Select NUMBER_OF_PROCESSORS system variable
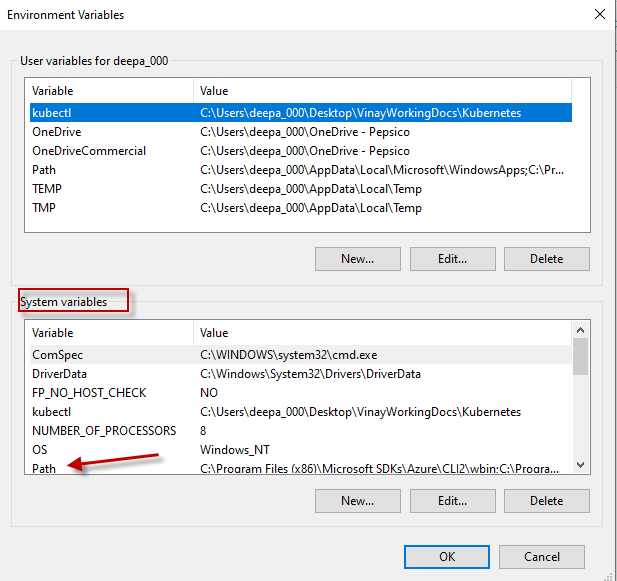 point(301,431)
